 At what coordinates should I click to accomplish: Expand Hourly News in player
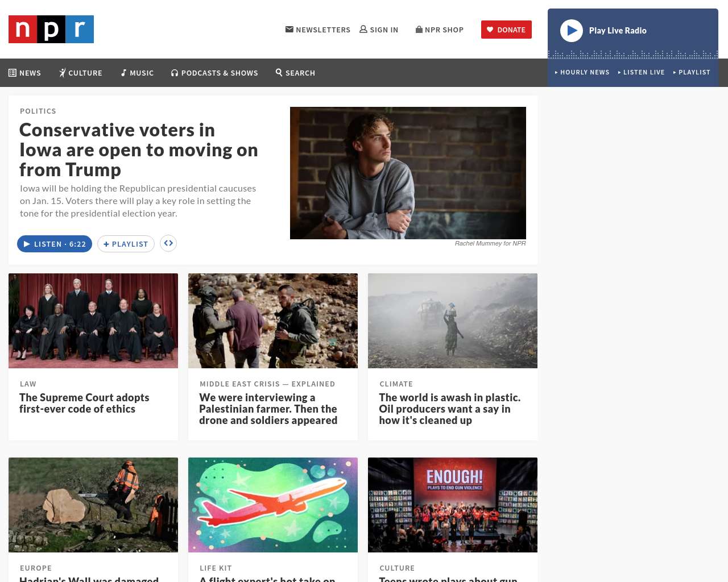[582, 72]
